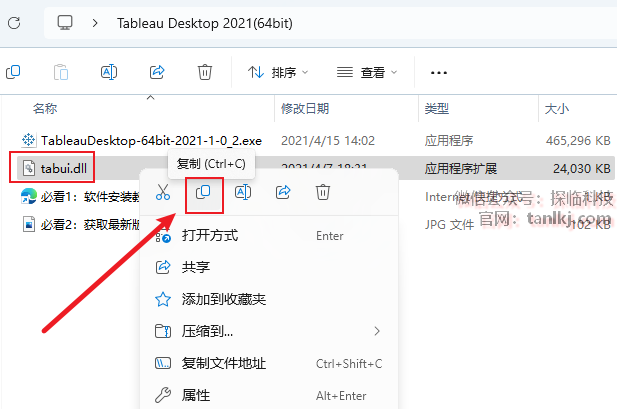
Task: Select the tabui.dll file name
Action: (x=64, y=168)
